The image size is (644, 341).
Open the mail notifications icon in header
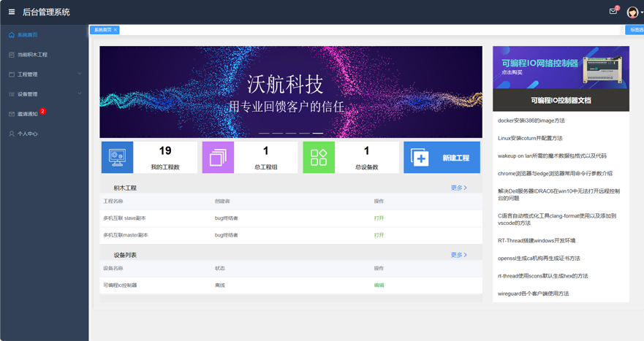coord(613,12)
